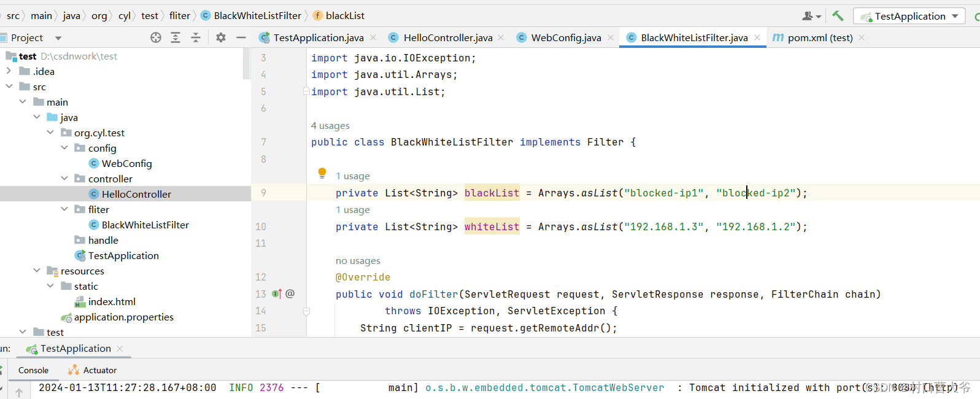Click the blackList field name in code
Screen dimensions: 980x399
(x=492, y=193)
